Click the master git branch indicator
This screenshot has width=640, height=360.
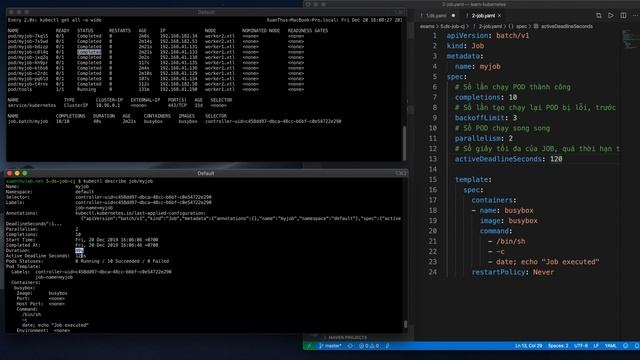click(x=330, y=346)
